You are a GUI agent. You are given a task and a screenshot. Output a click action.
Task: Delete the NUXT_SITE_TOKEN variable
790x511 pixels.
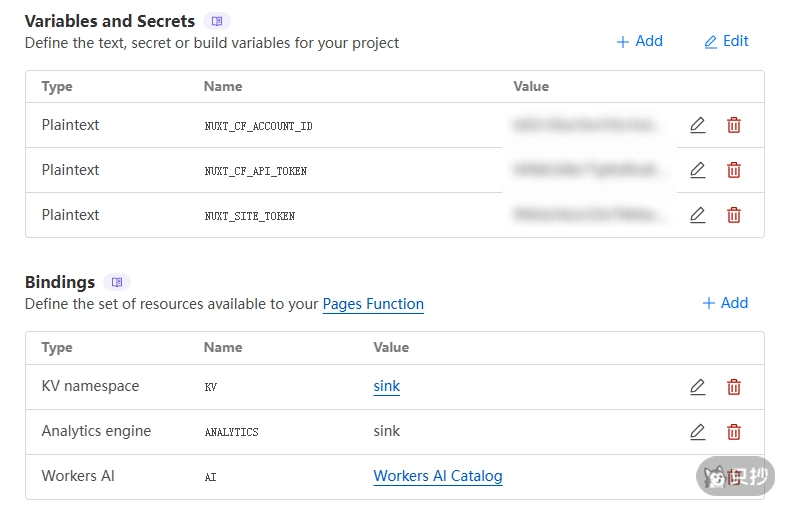734,215
